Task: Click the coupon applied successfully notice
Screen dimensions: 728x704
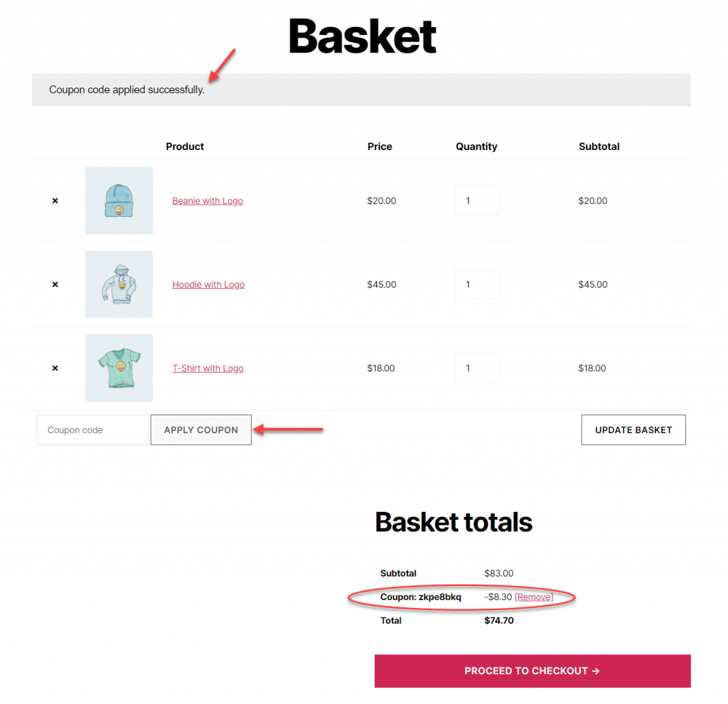Action: click(x=127, y=90)
